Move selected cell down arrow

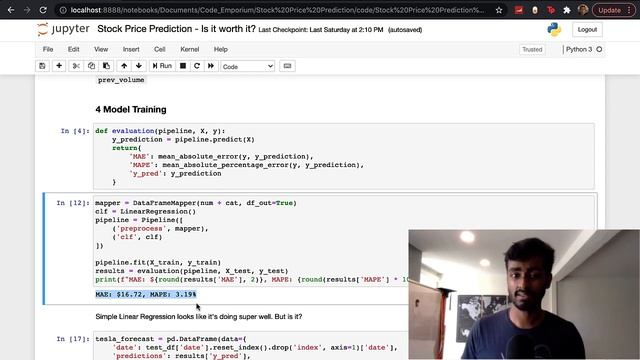(139, 66)
